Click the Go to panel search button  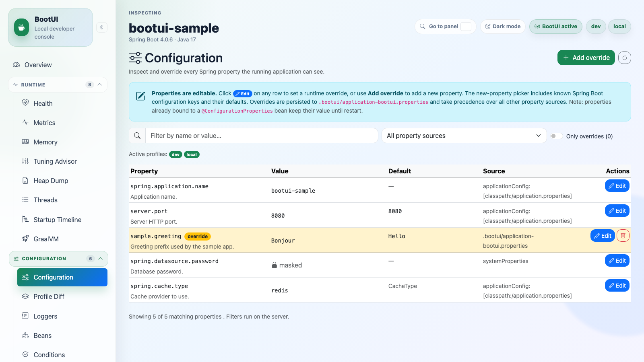[446, 27]
